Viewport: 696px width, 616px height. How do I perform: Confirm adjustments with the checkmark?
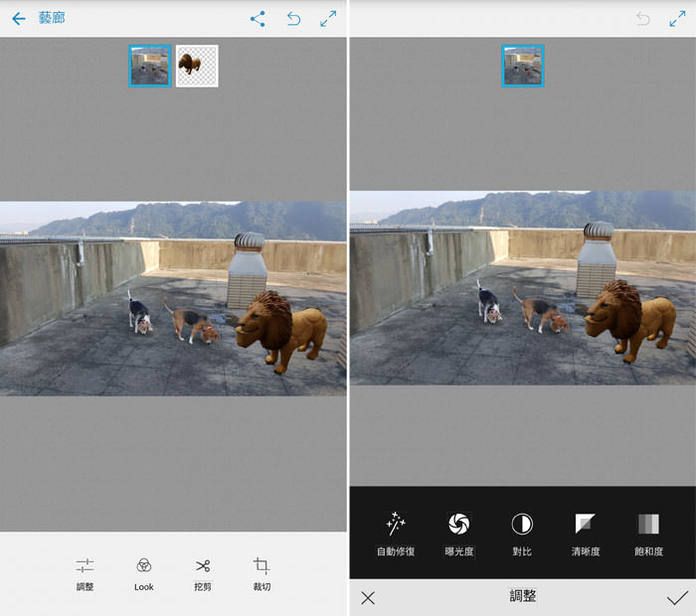click(x=677, y=597)
